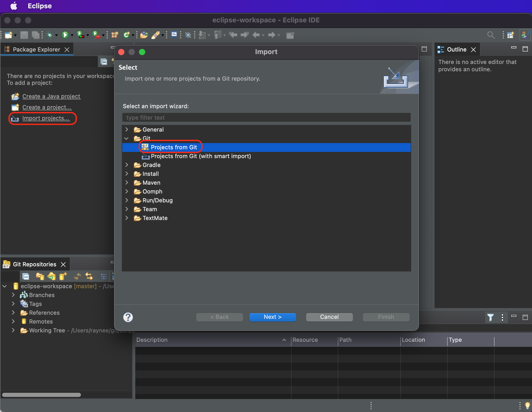The height and width of the screenshot is (412, 532).
Task: Click Create new Git repository icon
Action: point(63,276)
